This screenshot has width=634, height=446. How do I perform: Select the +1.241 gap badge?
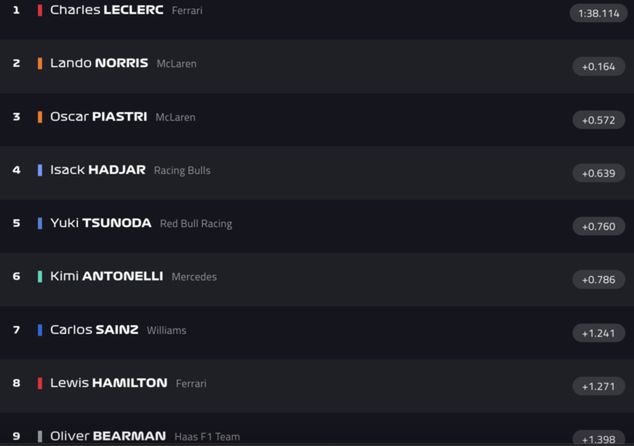pyautogui.click(x=599, y=333)
